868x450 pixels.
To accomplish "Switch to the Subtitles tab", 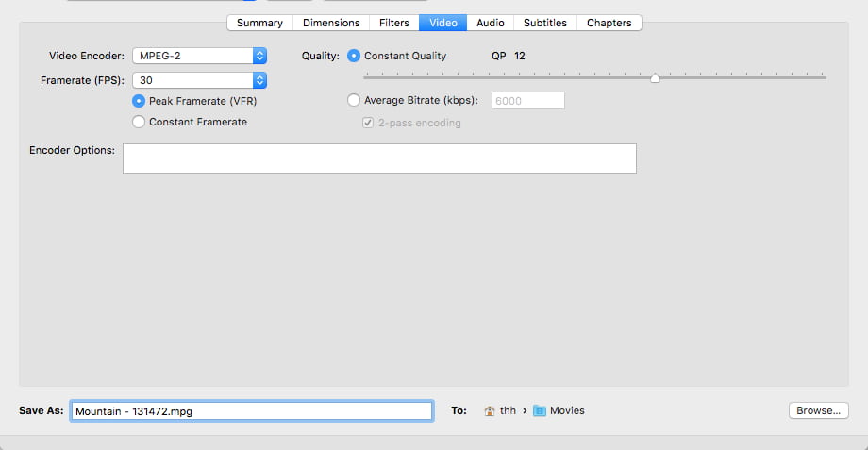I will (x=545, y=23).
